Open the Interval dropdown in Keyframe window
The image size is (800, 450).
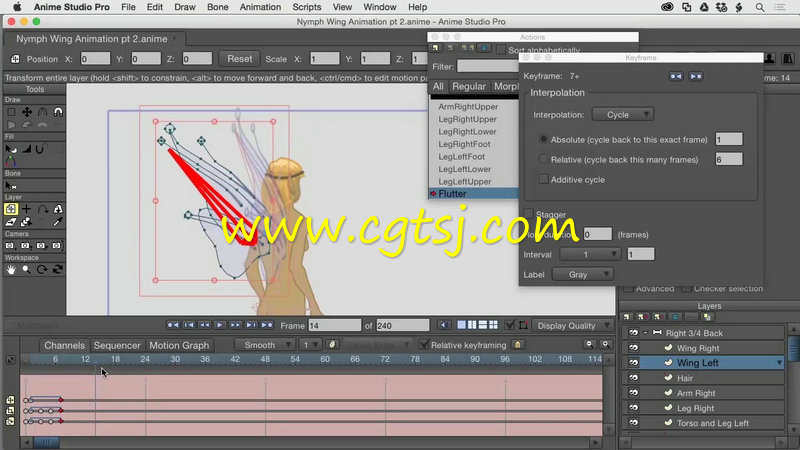coord(590,254)
